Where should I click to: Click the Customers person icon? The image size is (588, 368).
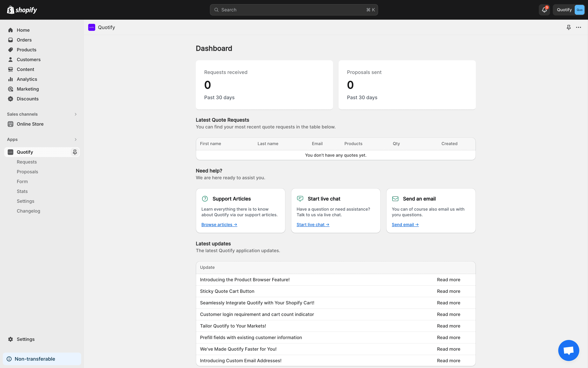(x=10, y=59)
